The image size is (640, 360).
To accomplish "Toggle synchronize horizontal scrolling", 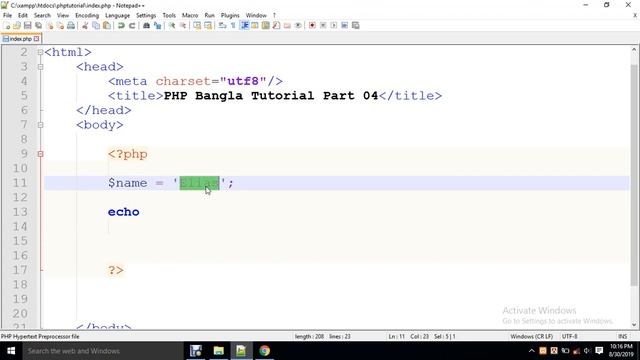I will pos(208,25).
